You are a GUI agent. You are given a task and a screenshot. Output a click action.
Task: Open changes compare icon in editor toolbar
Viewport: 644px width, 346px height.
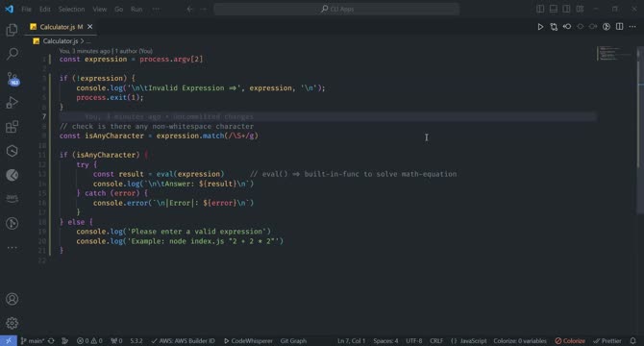(554, 27)
